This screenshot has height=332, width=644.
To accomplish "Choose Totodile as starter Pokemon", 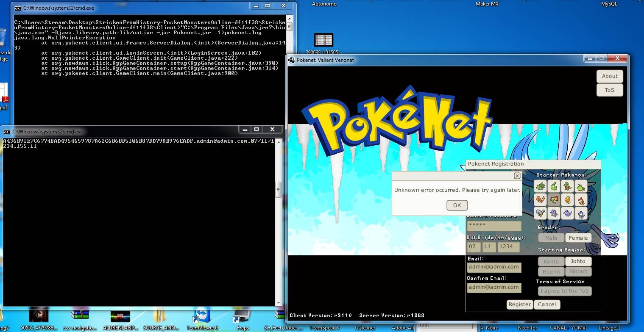I will point(554,213).
